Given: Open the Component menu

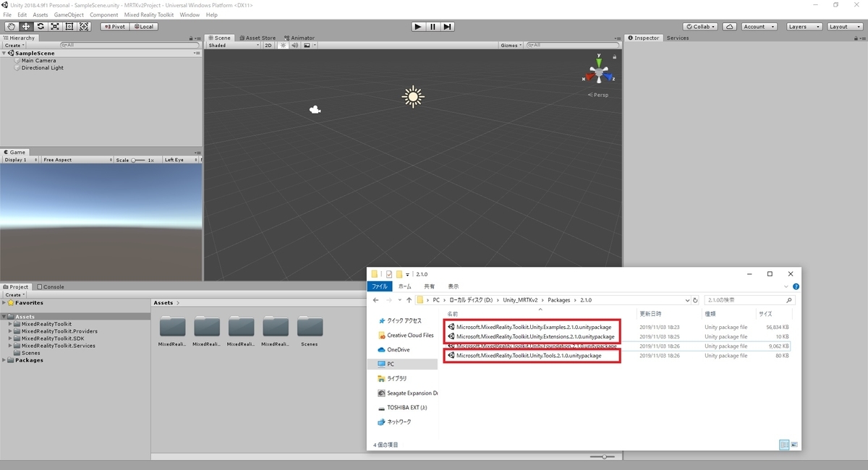Looking at the screenshot, I should 104,14.
